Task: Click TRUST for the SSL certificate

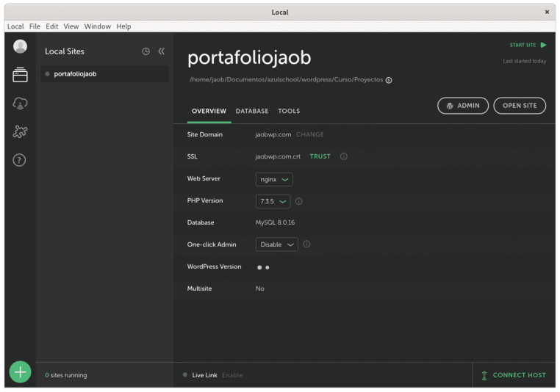Action: (320, 156)
